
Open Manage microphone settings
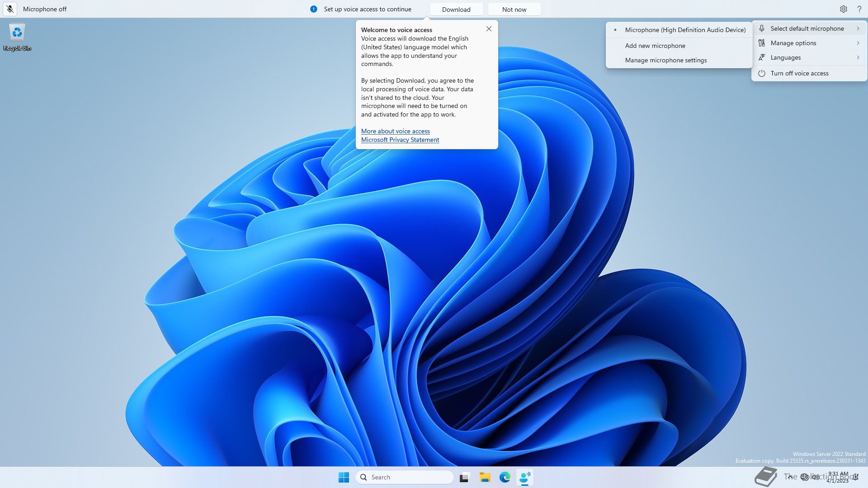[679, 60]
